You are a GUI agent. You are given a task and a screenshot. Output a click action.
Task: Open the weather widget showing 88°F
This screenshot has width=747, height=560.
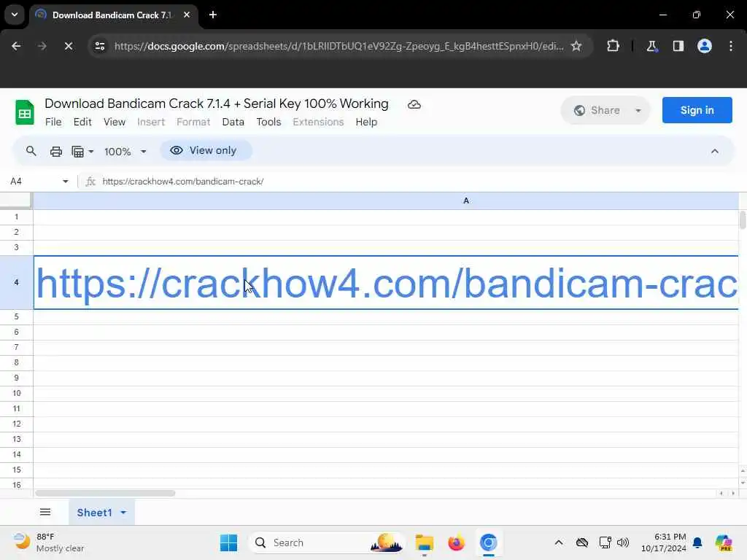[48, 542]
